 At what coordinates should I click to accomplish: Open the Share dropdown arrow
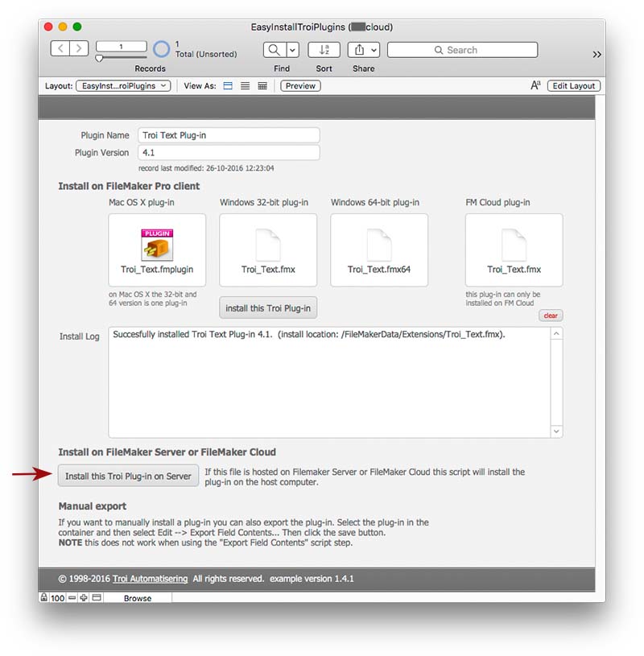(374, 50)
